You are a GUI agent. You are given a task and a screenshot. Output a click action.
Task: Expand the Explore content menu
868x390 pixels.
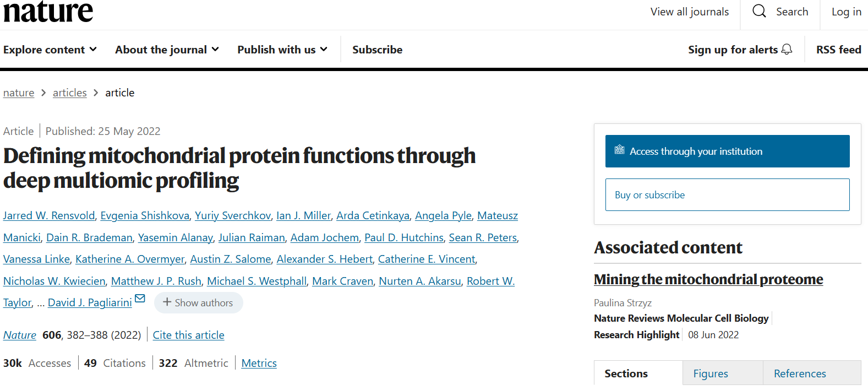(50, 50)
